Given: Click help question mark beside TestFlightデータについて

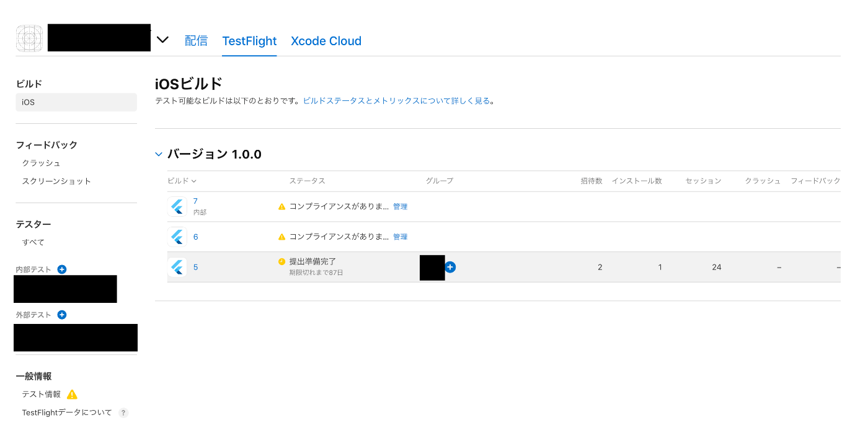Looking at the screenshot, I should (123, 413).
